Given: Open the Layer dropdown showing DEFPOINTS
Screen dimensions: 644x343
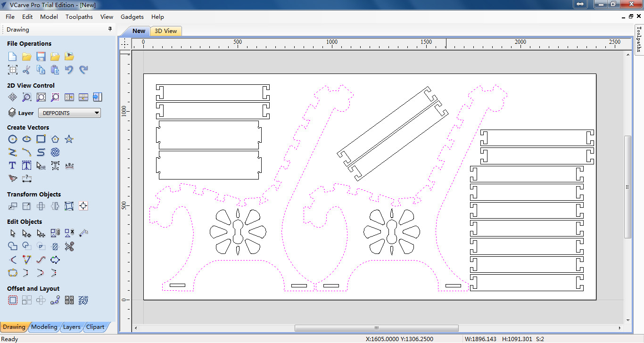Looking at the screenshot, I should click(x=70, y=113).
